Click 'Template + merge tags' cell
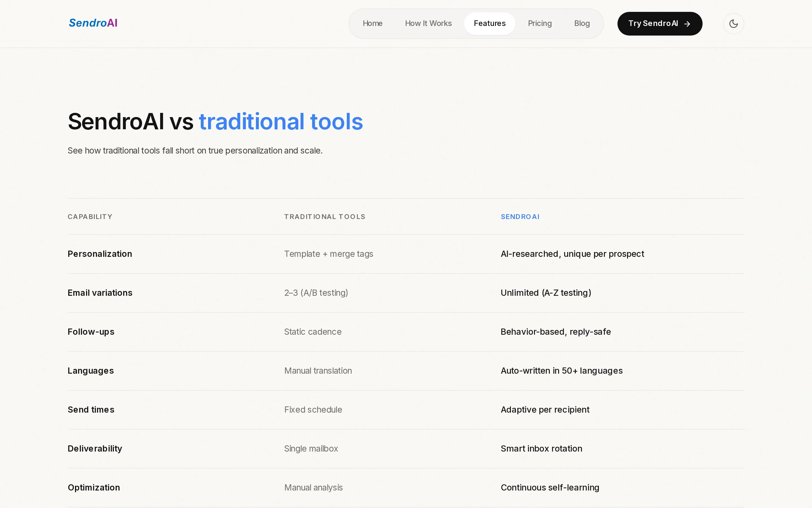Image resolution: width=812 pixels, height=508 pixels. coord(328,254)
